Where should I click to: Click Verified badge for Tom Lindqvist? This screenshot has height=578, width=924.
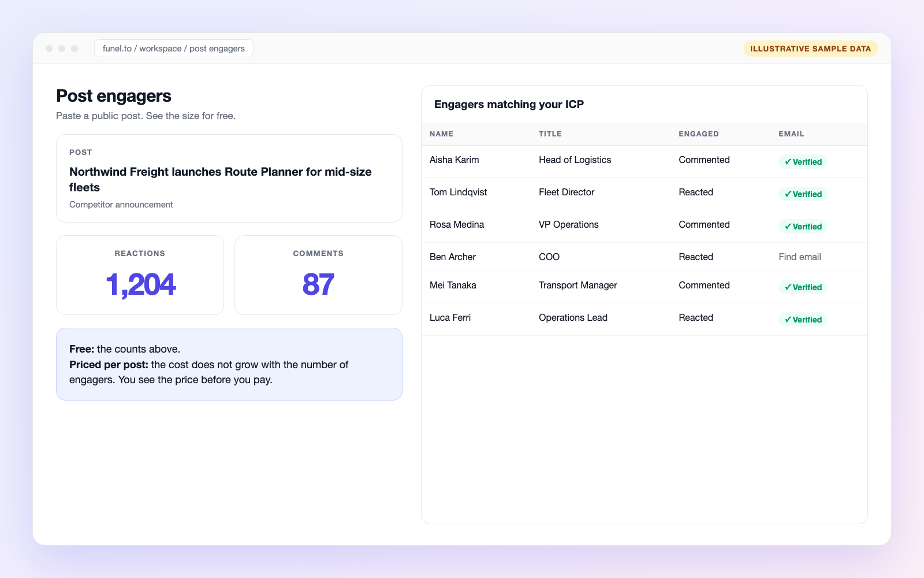point(803,194)
